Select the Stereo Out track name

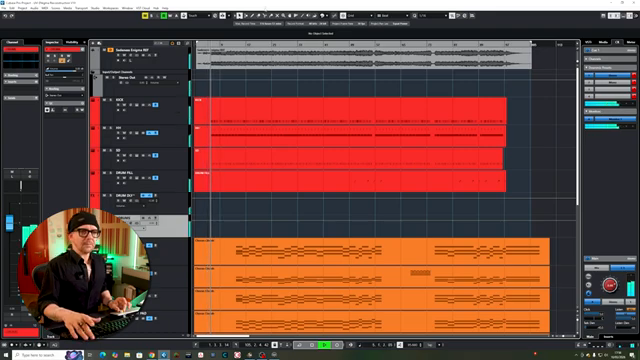pos(127,77)
